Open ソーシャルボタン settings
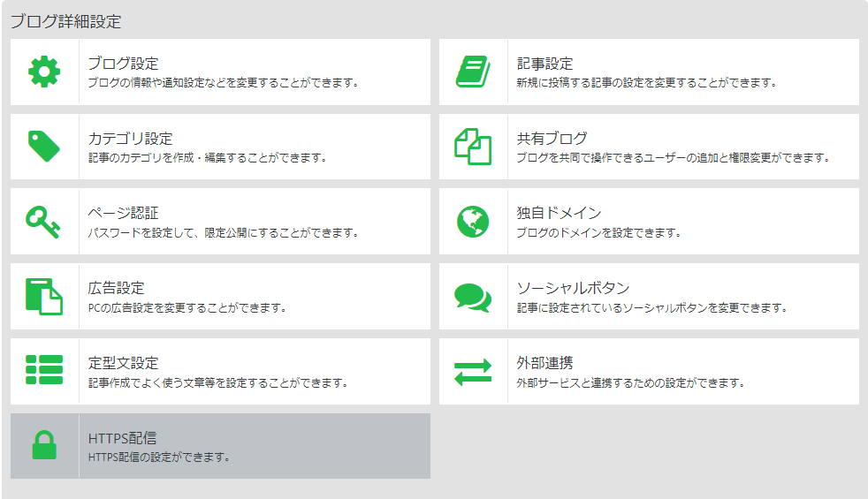The height and width of the screenshot is (499, 868). click(x=573, y=289)
